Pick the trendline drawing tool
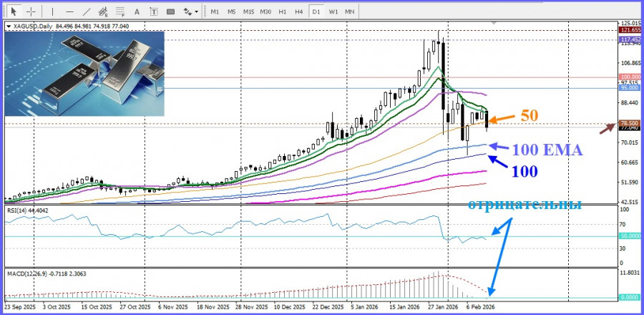644x315 pixels. (87, 11)
